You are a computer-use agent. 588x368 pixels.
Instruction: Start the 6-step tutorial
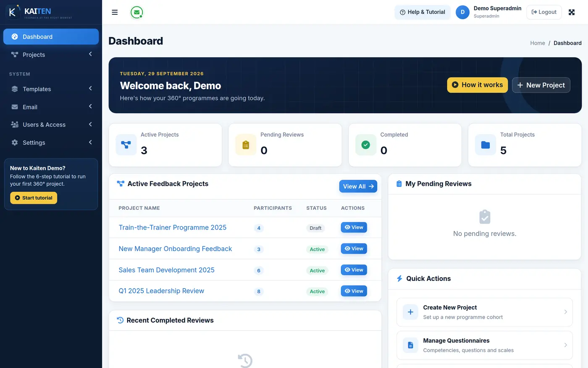click(x=34, y=198)
